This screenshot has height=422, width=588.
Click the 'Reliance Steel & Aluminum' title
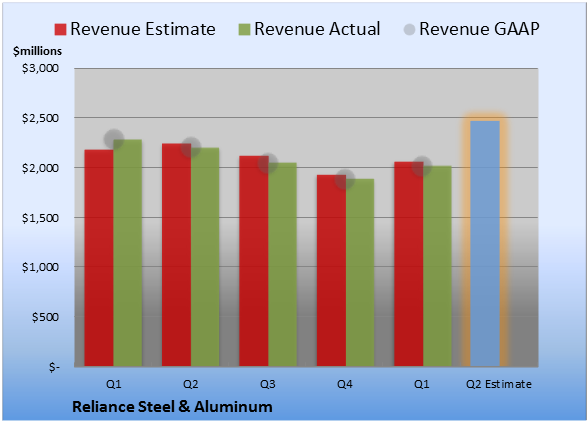(x=172, y=407)
